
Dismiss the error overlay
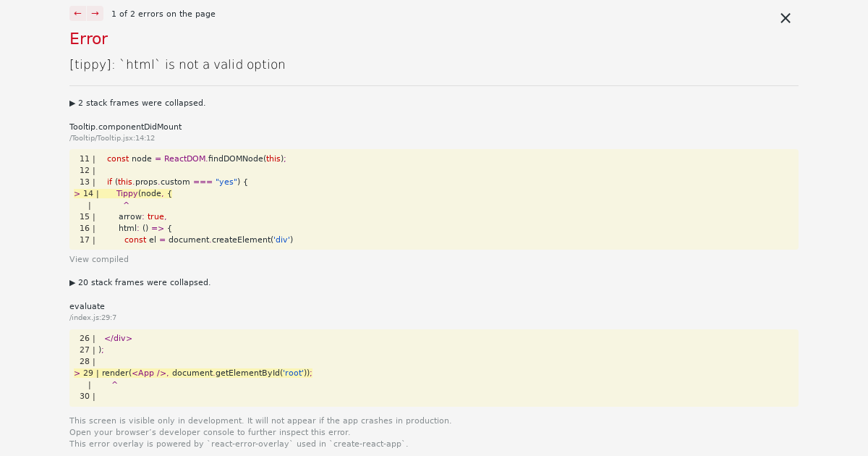[786, 18]
